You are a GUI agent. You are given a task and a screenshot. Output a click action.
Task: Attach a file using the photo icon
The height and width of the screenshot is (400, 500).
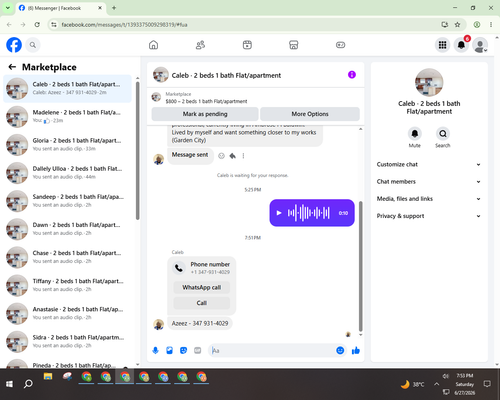[x=169, y=350]
